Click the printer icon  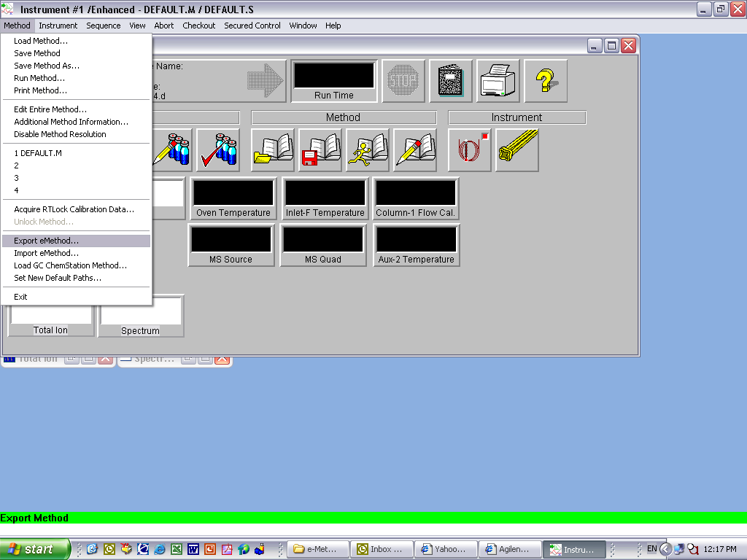click(x=498, y=81)
